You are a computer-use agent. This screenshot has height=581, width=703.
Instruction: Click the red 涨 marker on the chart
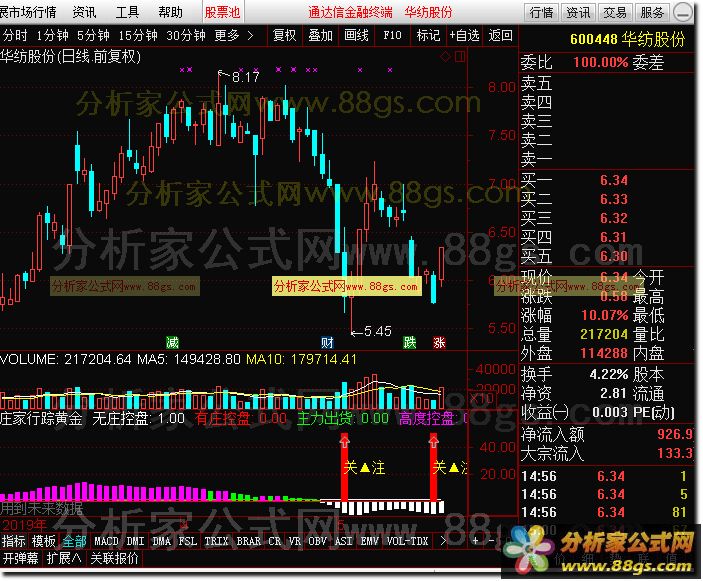tap(439, 343)
